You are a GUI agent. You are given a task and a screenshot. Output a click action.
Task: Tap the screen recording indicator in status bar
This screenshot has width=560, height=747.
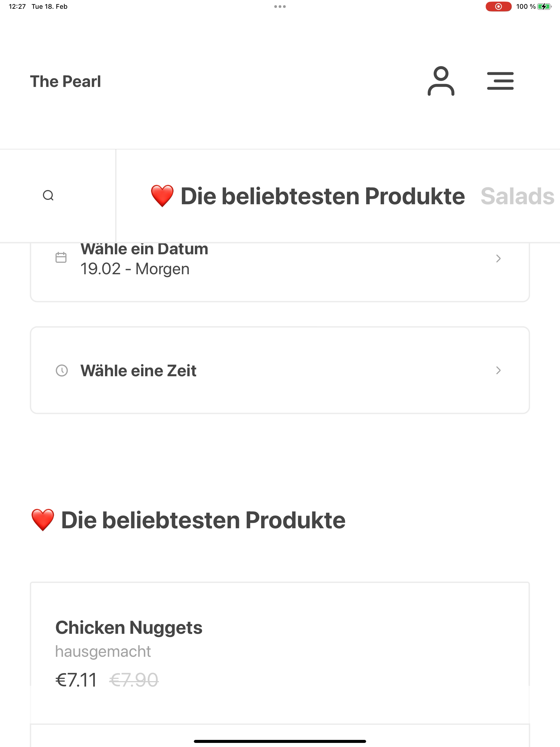click(498, 6)
